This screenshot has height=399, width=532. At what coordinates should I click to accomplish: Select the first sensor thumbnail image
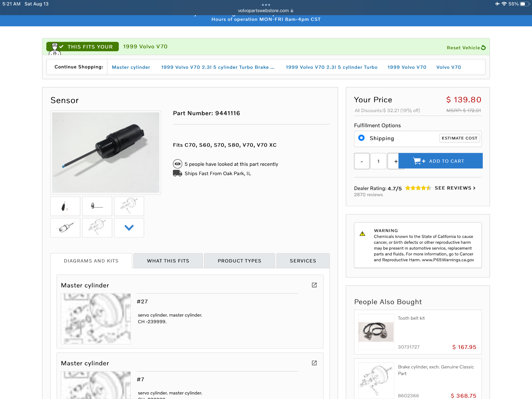point(65,206)
